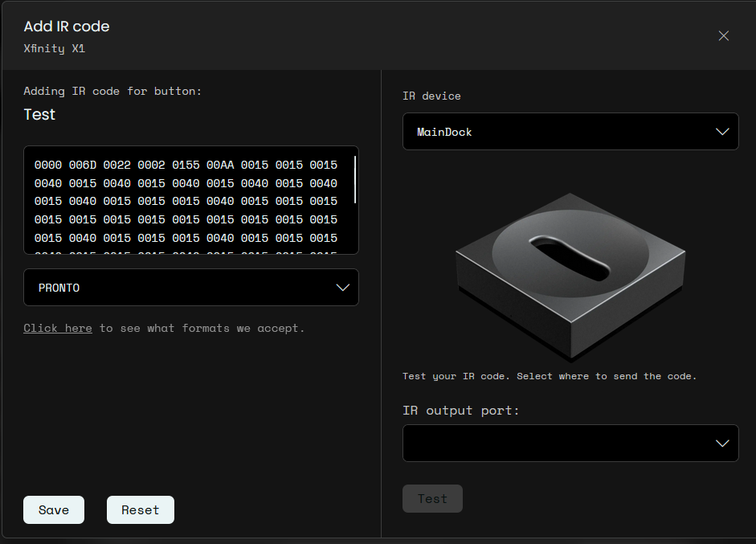Image resolution: width=756 pixels, height=544 pixels.
Task: Click the 'Test' button name heading
Action: click(x=39, y=115)
